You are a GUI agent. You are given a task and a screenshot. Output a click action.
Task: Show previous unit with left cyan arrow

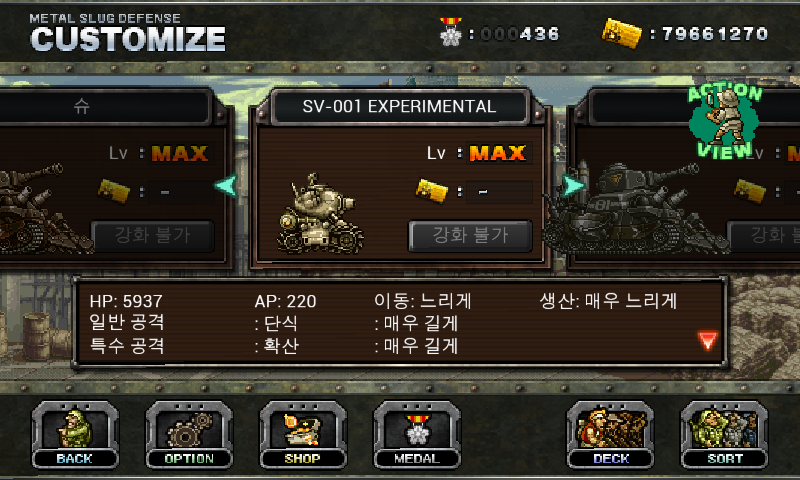point(226,186)
